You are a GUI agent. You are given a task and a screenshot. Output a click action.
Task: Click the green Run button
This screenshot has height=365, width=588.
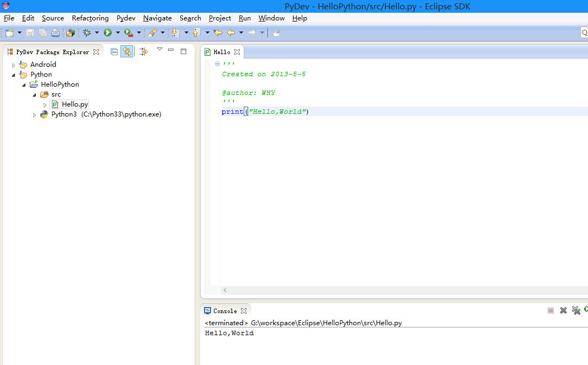[x=108, y=33]
